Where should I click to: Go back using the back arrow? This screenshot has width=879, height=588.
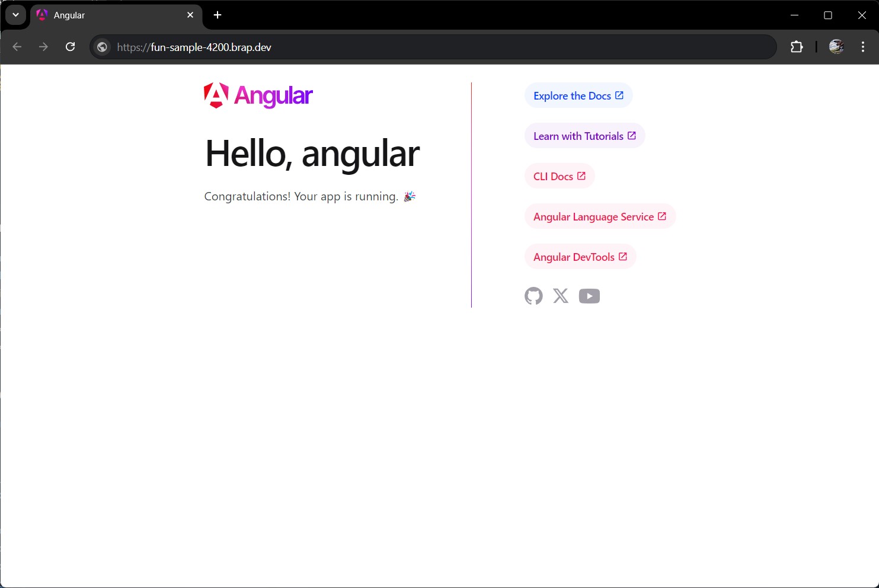click(x=17, y=47)
